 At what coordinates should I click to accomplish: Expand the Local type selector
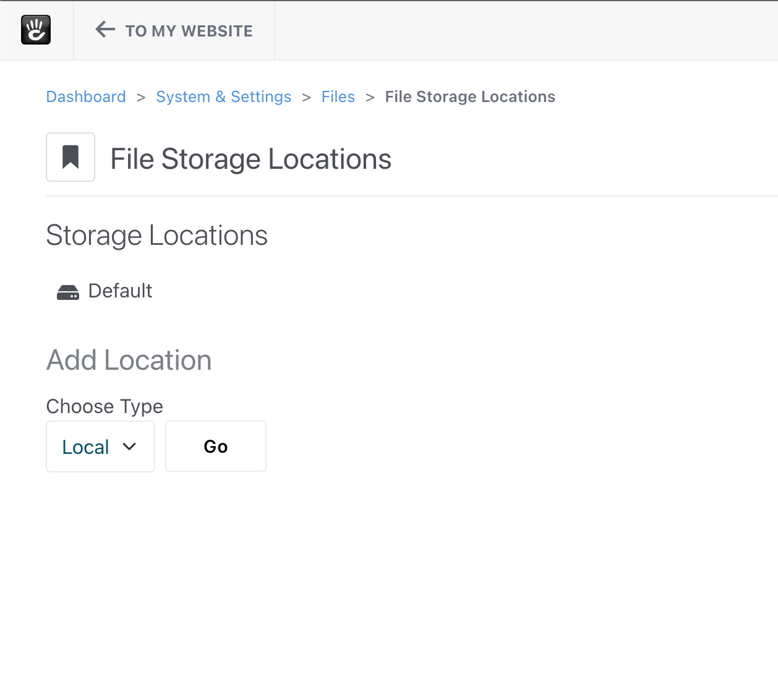100,446
